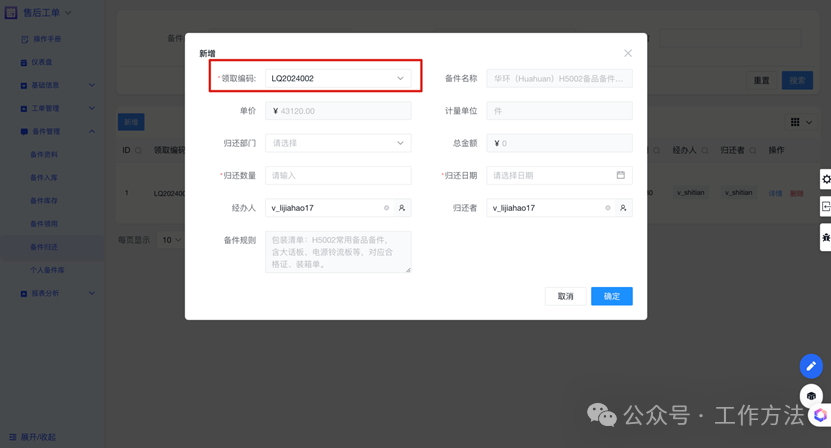The image size is (831, 448).
Task: Select 个人备件库 in the sidebar menu
Action: tap(47, 270)
